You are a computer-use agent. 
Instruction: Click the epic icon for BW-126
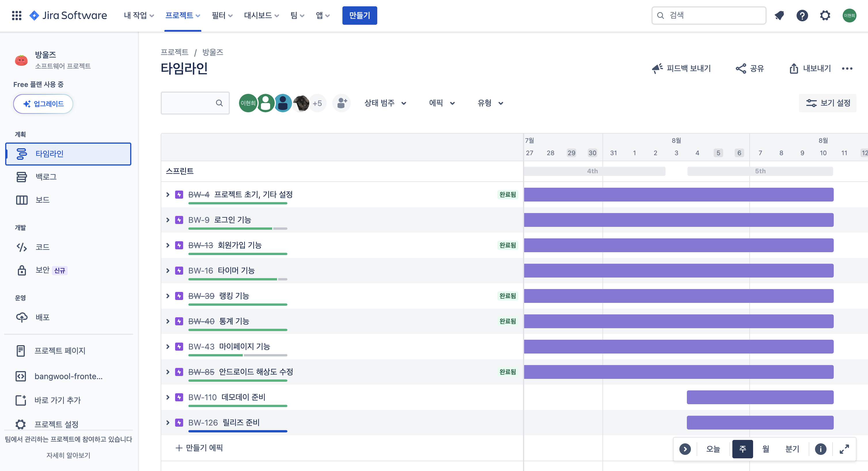pyautogui.click(x=179, y=422)
